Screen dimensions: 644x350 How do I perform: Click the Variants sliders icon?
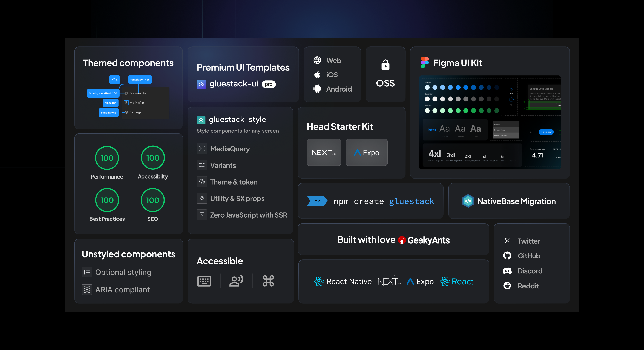point(202,165)
